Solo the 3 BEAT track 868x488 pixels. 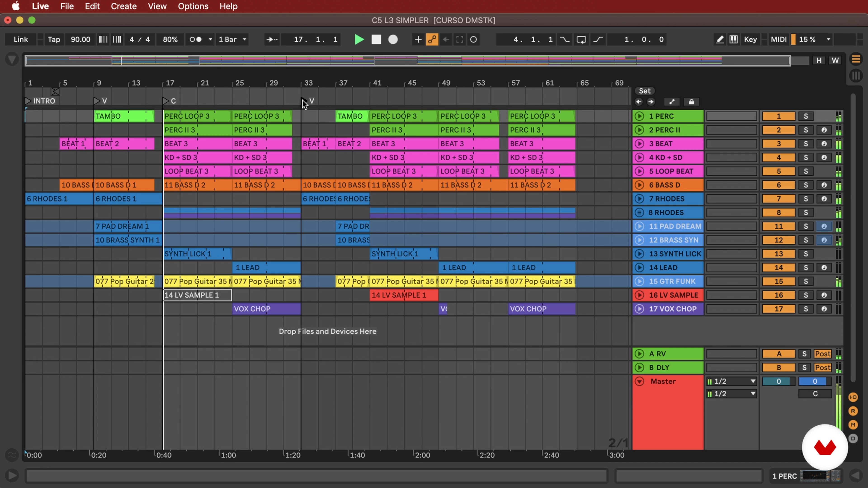pyautogui.click(x=806, y=144)
